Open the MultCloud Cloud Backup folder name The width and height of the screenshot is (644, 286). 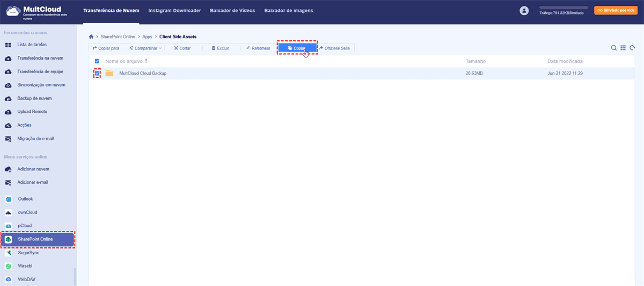143,73
